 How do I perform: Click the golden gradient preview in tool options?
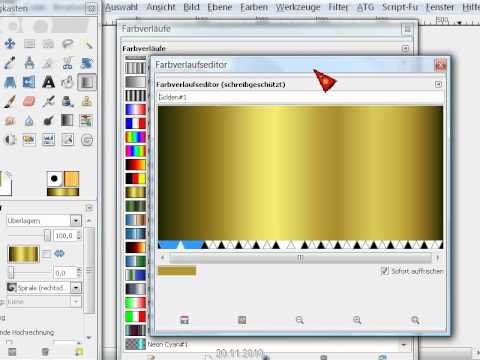point(24,254)
